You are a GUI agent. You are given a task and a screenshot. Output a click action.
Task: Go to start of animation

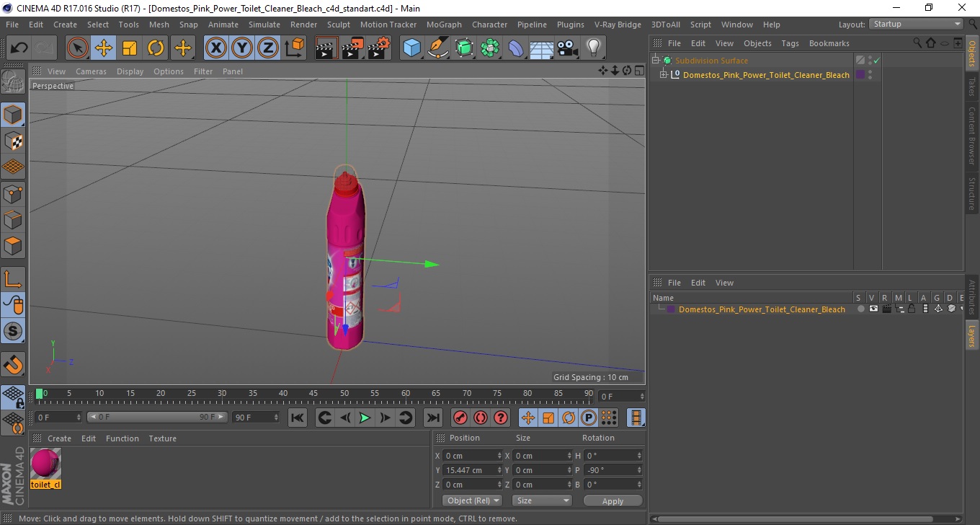click(x=298, y=418)
